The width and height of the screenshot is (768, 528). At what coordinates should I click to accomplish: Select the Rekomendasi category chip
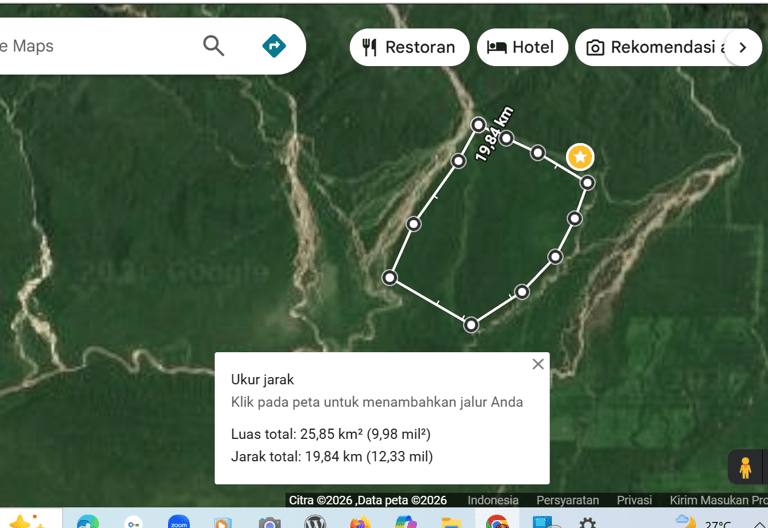656,47
